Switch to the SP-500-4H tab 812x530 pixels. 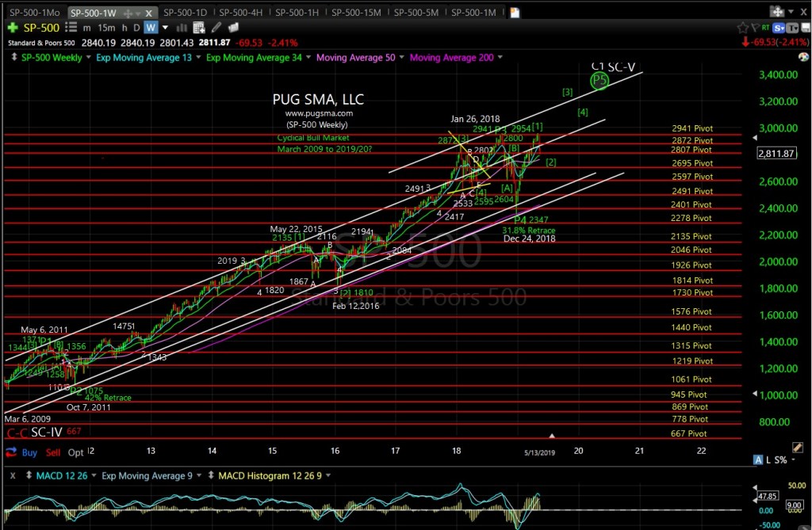click(x=241, y=13)
